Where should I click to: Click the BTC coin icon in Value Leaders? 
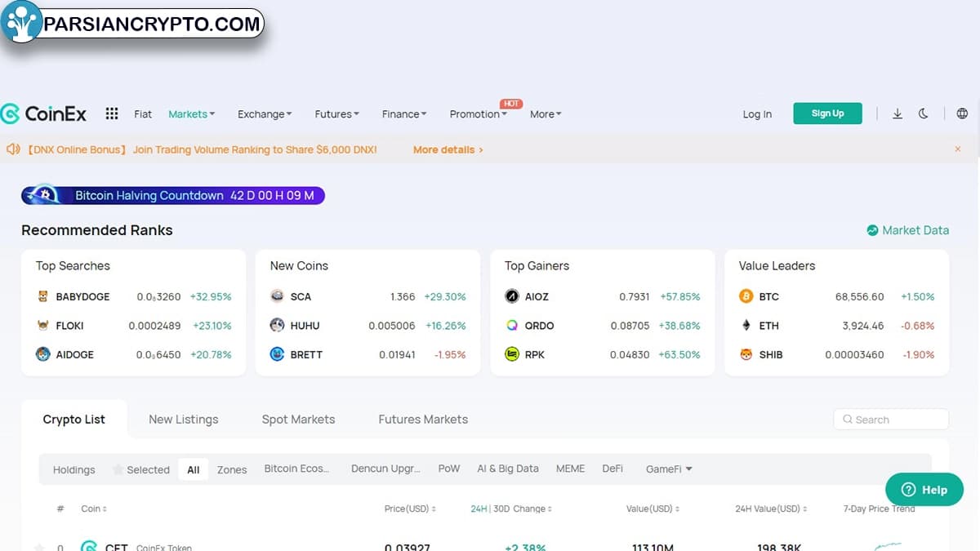point(746,296)
